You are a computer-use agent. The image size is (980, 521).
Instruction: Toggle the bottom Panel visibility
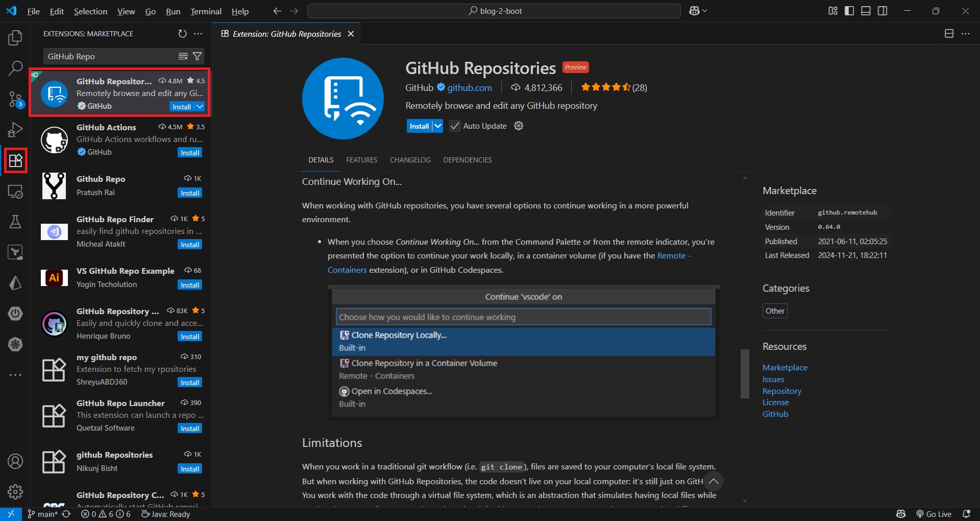pos(866,11)
